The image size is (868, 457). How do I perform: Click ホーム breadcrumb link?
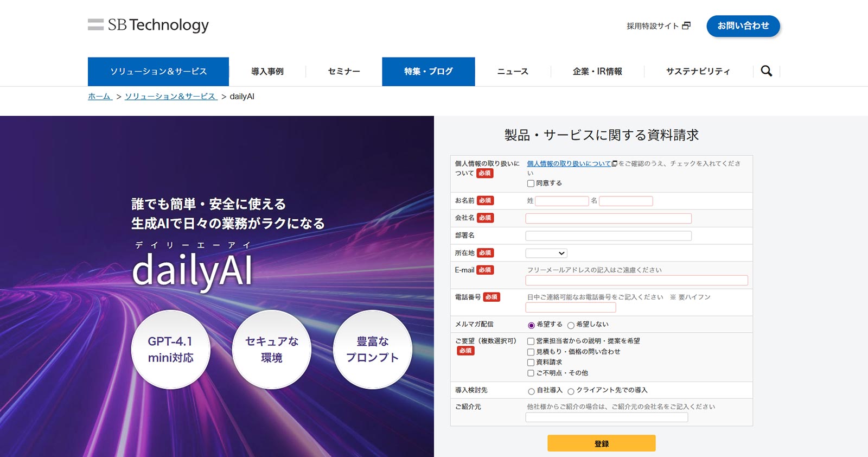click(x=100, y=97)
